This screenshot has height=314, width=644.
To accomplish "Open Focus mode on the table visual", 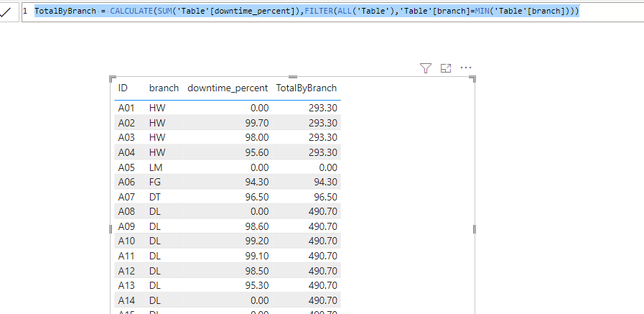I will click(x=446, y=68).
